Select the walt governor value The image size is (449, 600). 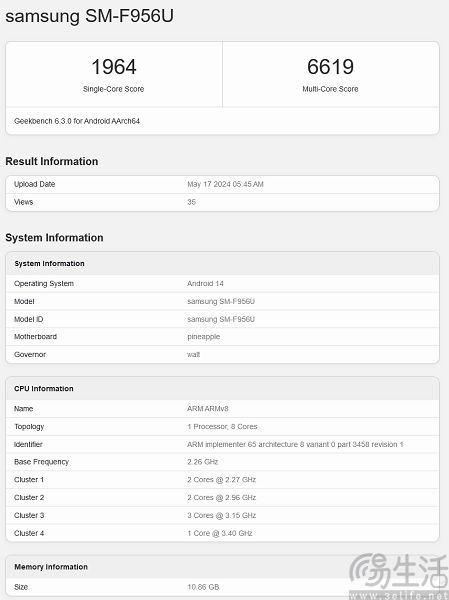click(194, 355)
